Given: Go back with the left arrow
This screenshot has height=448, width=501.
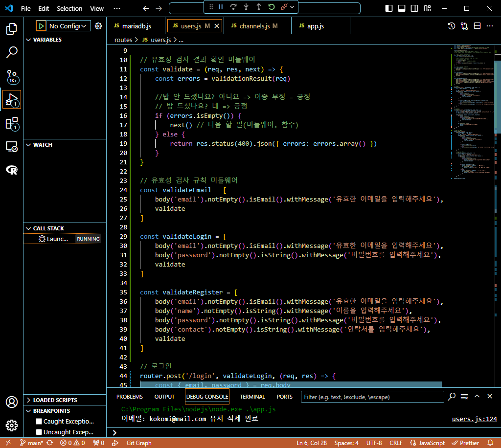Looking at the screenshot, I should pyautogui.click(x=146, y=9).
